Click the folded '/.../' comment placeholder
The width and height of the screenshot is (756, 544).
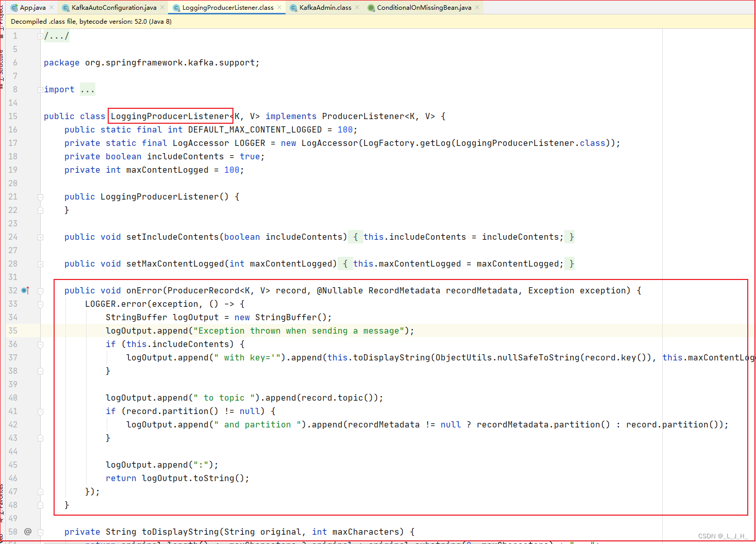pyautogui.click(x=57, y=36)
